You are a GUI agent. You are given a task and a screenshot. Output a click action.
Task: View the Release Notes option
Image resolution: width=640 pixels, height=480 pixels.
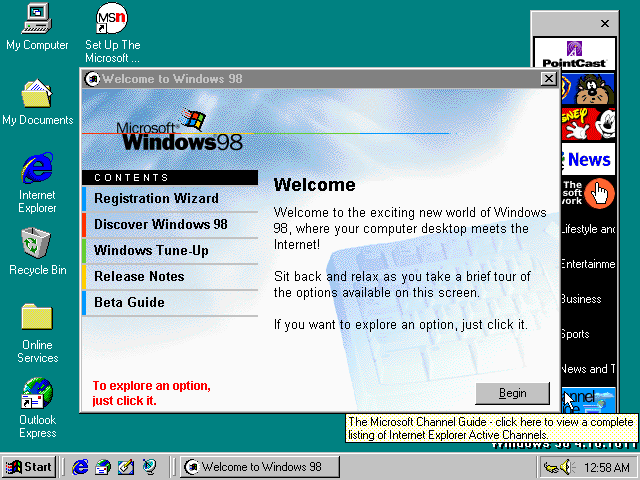[170, 277]
